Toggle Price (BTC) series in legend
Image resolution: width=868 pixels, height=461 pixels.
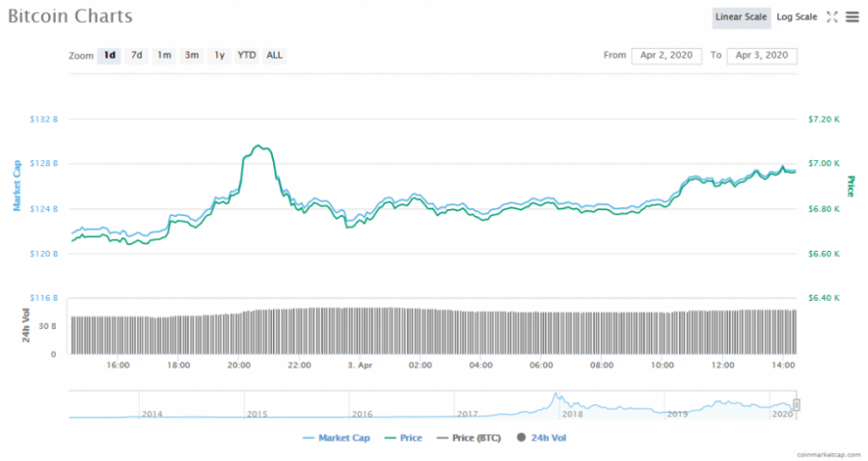tap(469, 438)
